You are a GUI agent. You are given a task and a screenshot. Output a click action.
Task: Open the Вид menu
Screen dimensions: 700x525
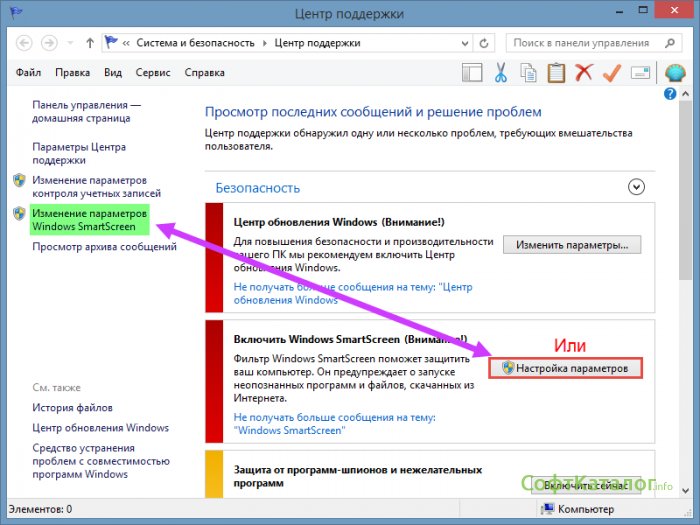[113, 73]
